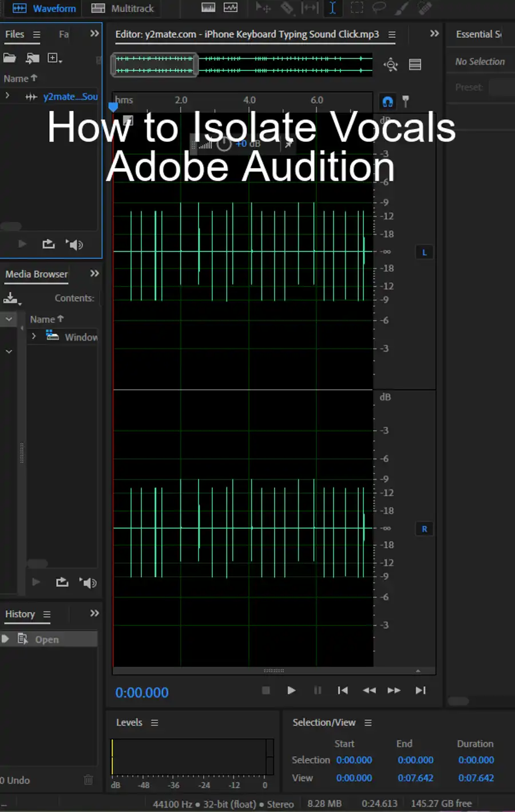
Task: Add a marker with the pin icon
Action: (x=406, y=102)
